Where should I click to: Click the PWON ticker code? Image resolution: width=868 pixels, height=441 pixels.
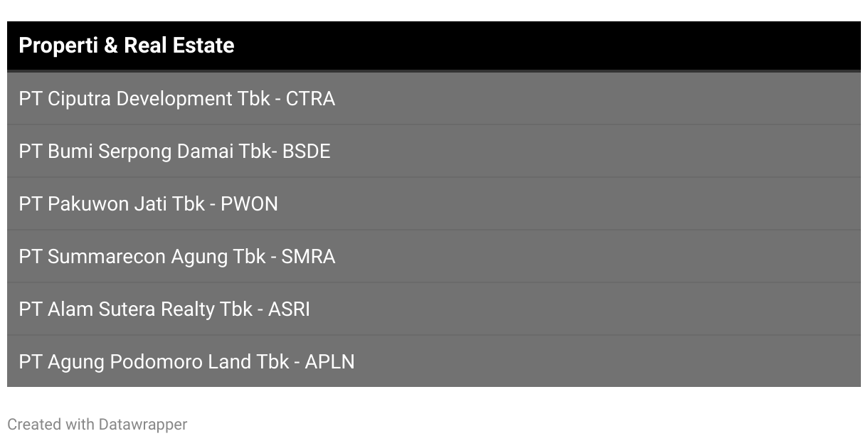click(x=249, y=203)
